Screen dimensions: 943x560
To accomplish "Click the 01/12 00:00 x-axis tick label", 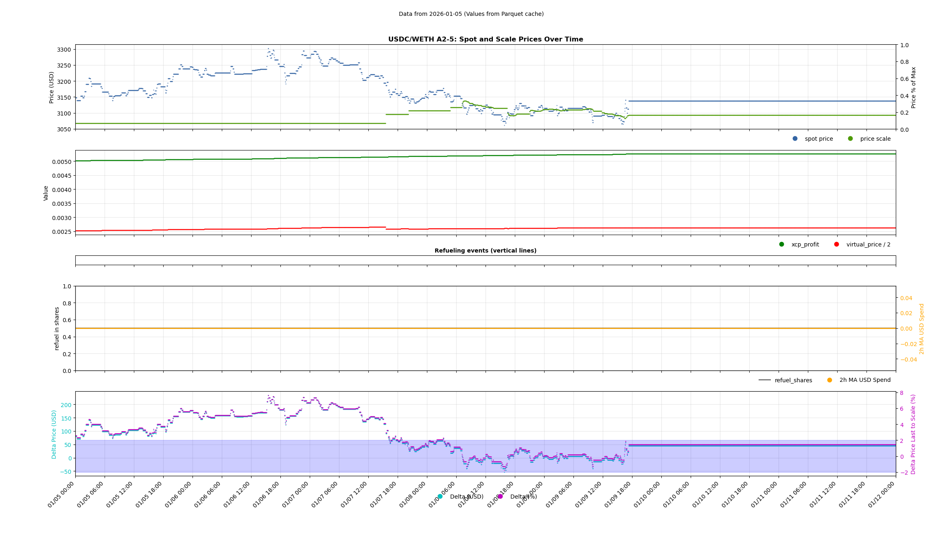I will pos(882,495).
